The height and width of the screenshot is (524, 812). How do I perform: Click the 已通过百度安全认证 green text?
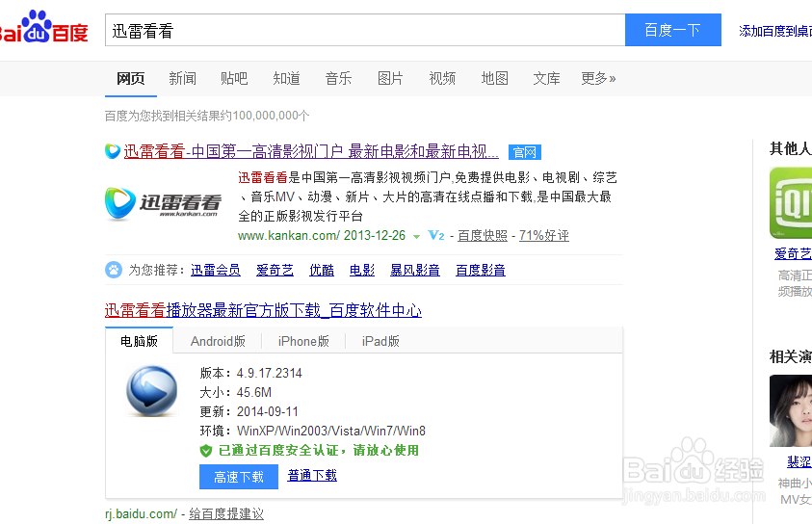click(x=319, y=451)
